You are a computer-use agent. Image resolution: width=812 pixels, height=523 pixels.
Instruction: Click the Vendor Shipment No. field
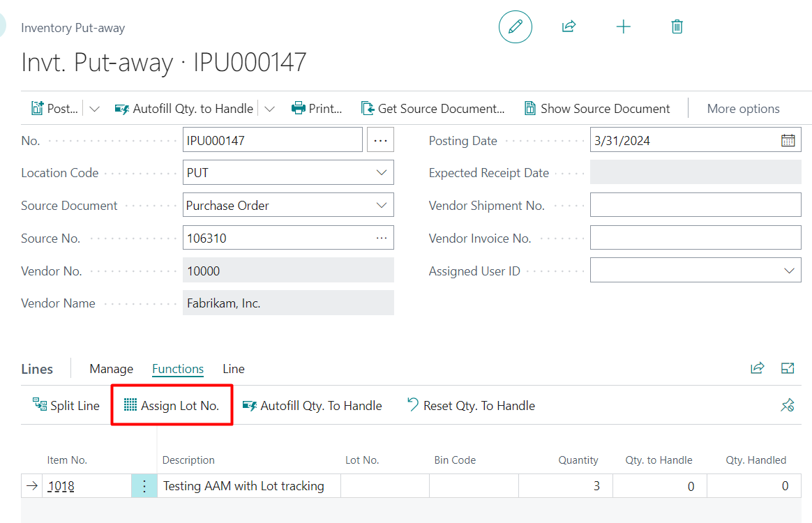[695, 206]
